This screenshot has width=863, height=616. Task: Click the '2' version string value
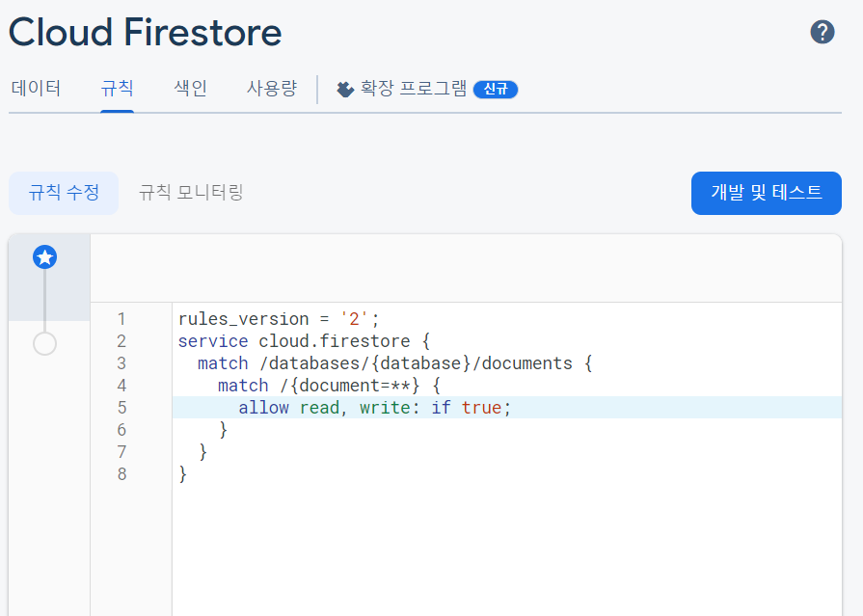pos(354,319)
